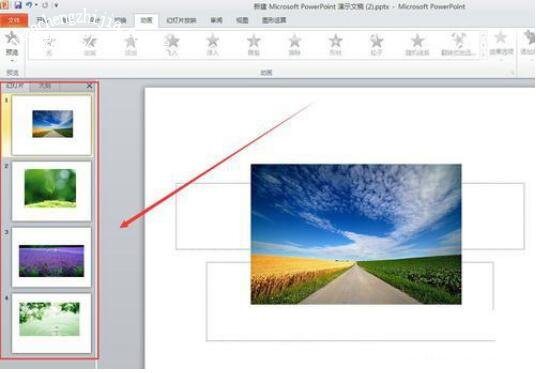Switch to the 开始 (Home) ribbon tab
This screenshot has width=536, height=373.
point(42,21)
